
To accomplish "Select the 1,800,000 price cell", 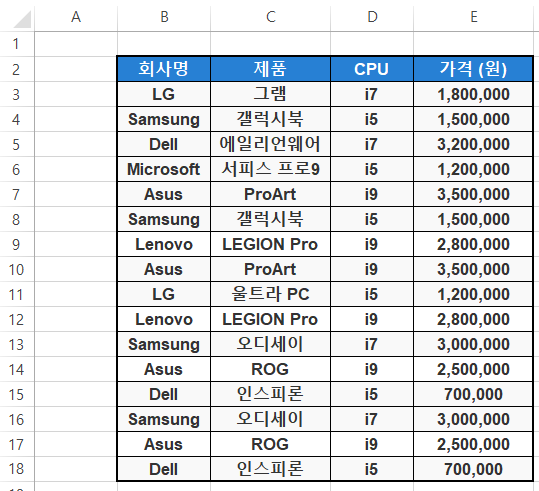I will (473, 94).
